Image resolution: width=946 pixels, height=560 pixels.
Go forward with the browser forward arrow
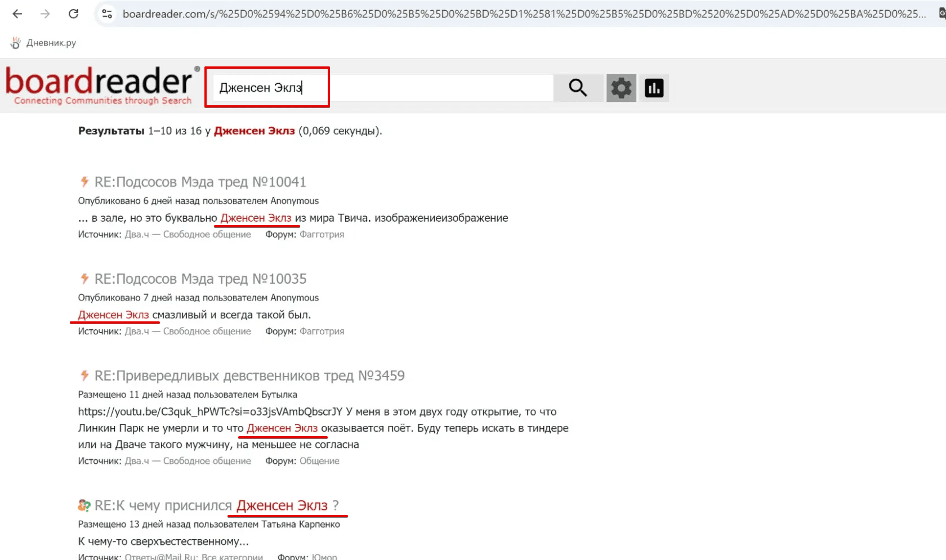pyautogui.click(x=45, y=14)
